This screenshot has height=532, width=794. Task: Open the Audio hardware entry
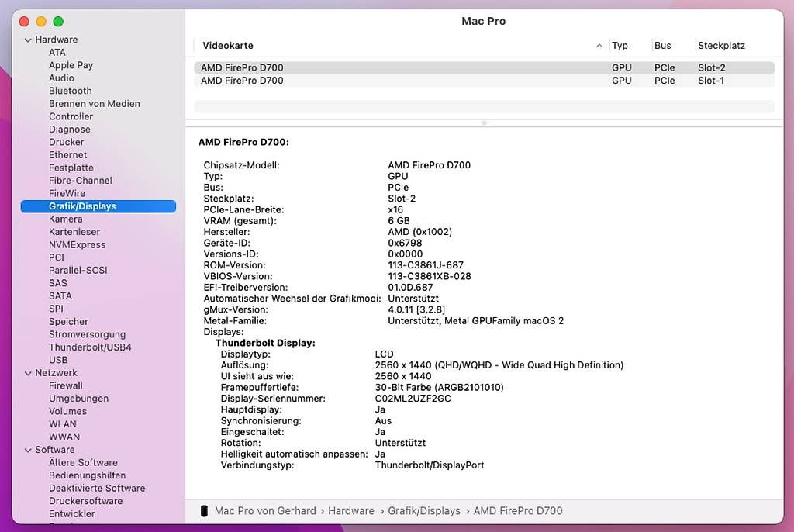61,78
